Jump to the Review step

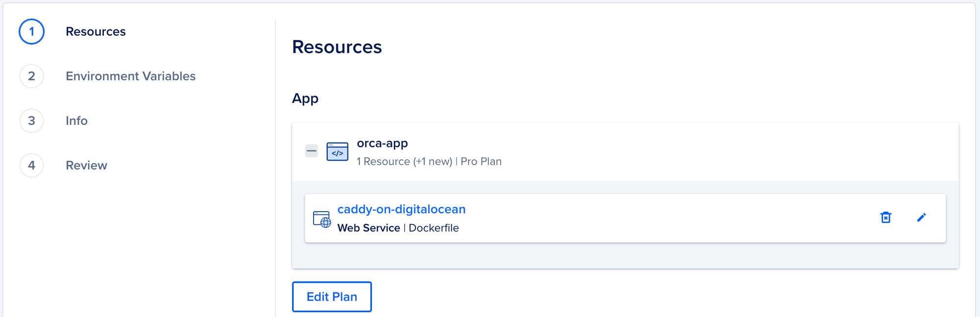(86, 165)
